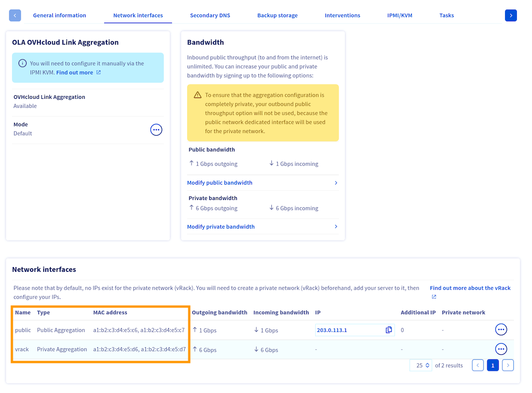Open the IPMI/KVM tab
Screen dimensions: 532x393
(x=399, y=15)
